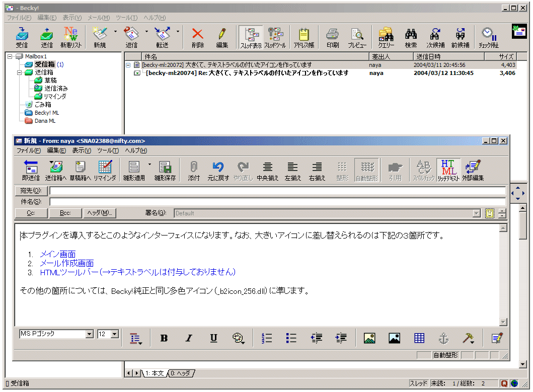533x392 pixels.
Task: Go to 前候補 previous match icon
Action: 460,37
